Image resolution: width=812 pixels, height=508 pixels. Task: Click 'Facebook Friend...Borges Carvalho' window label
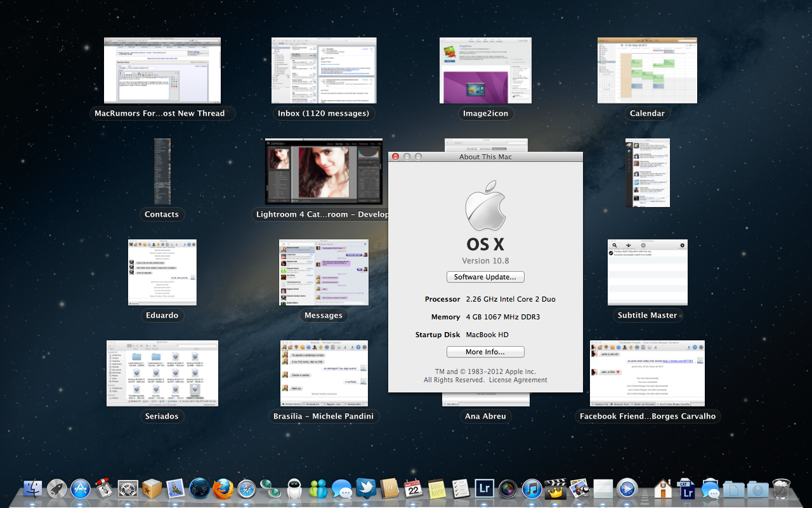click(x=648, y=416)
